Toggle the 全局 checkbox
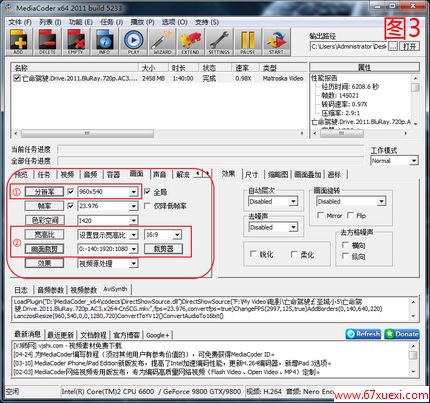Viewport: 430px width, 403px height. point(147,192)
